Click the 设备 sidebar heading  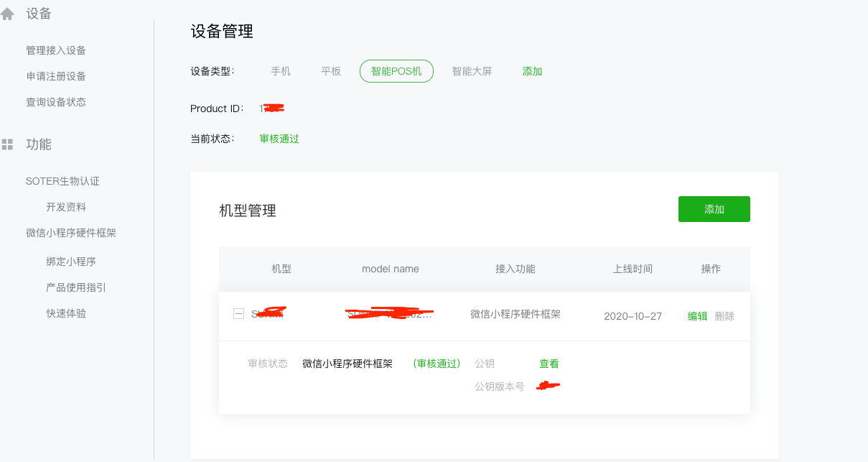(x=39, y=14)
